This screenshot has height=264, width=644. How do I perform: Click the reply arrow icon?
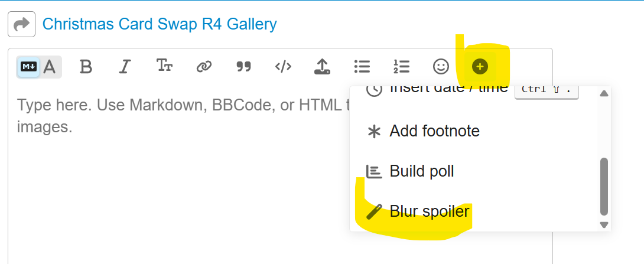click(x=21, y=24)
